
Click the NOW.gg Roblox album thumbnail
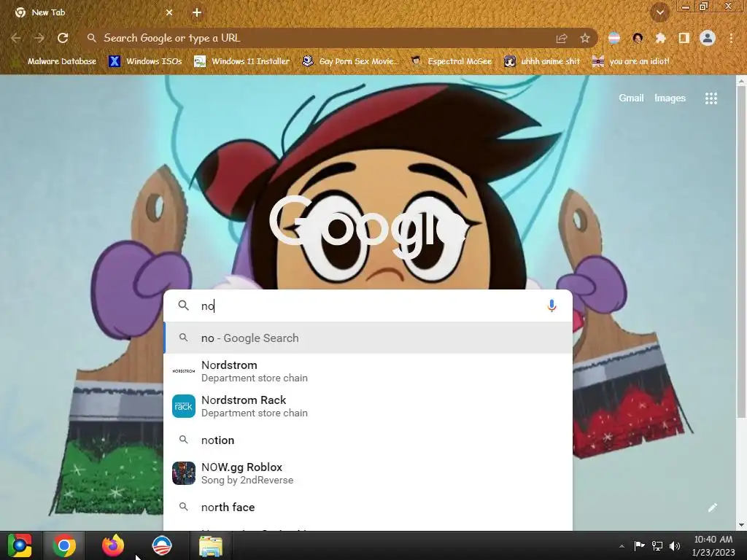click(183, 473)
